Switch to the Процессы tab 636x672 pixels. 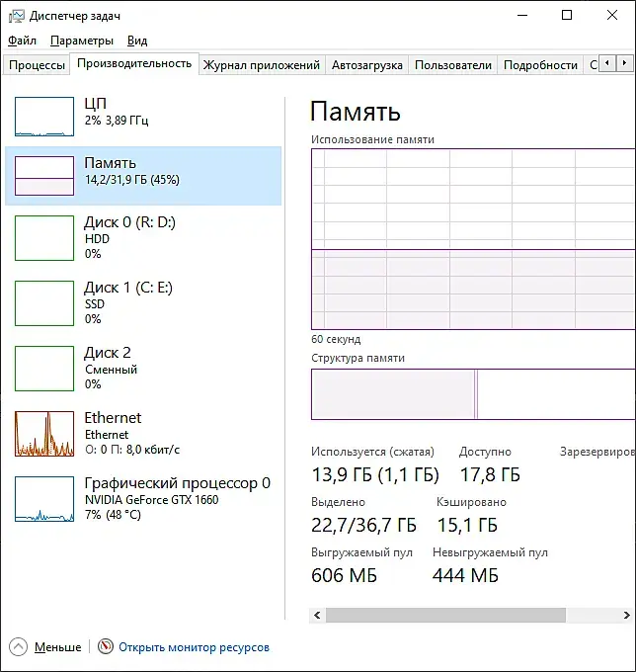pyautogui.click(x=37, y=65)
